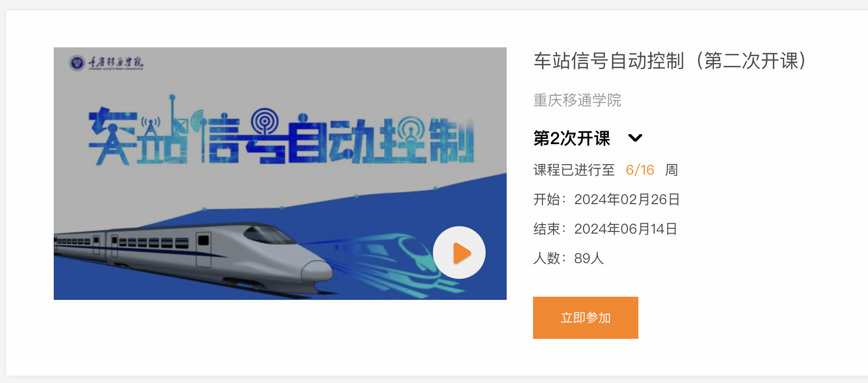
Task: Expand the 第2次开课 session dropdown arrow
Action: pyautogui.click(x=635, y=138)
